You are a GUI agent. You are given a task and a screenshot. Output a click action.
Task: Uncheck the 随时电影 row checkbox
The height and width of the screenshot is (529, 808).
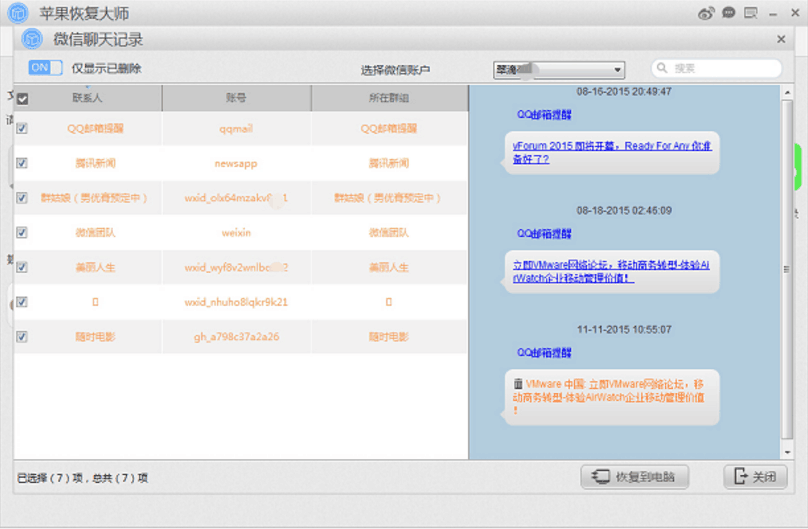(22, 337)
